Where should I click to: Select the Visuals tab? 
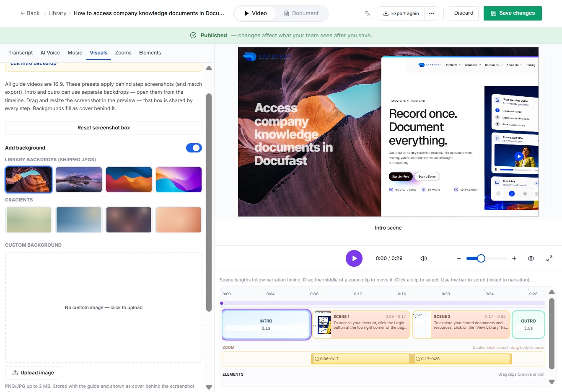[x=98, y=53]
